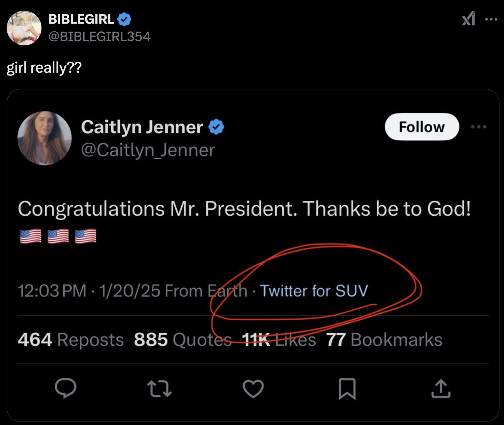Open the Twitter for SUV source link
504x425 pixels.
tap(314, 291)
